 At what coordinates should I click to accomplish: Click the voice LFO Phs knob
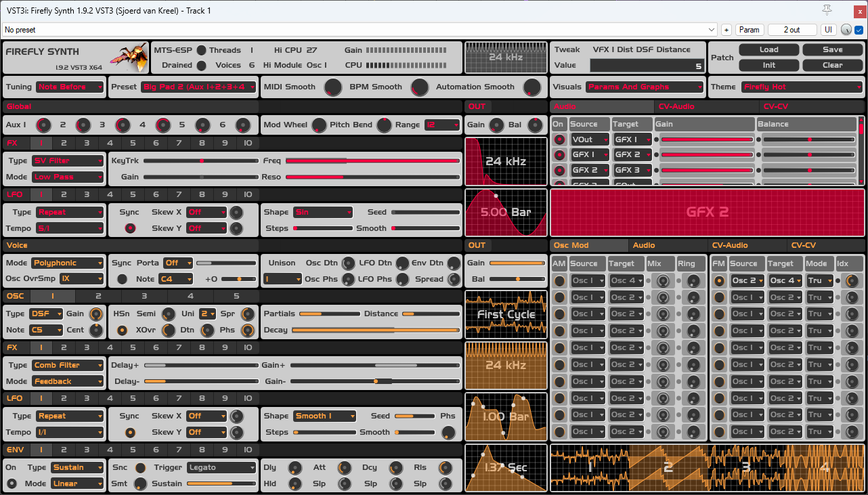[x=448, y=432]
